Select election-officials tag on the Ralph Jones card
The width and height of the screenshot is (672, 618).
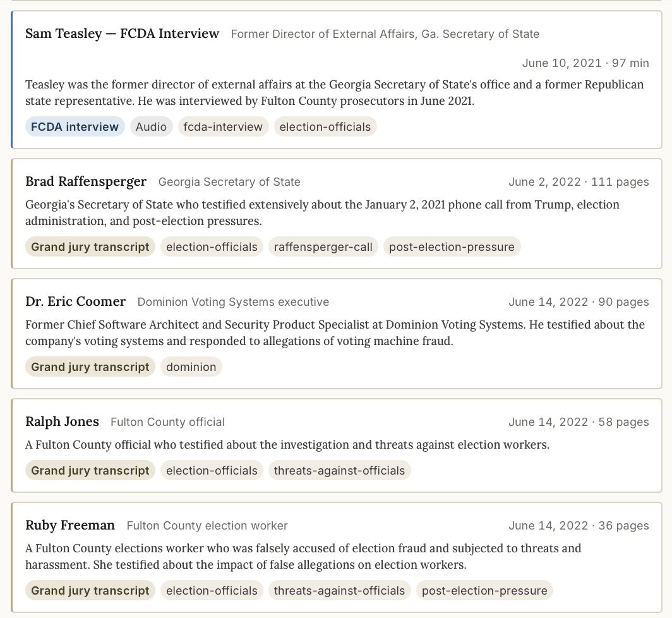tap(212, 471)
